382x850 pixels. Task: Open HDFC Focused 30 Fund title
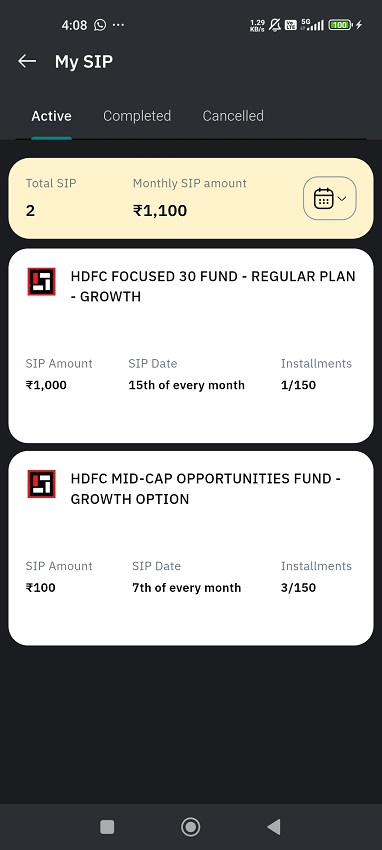coord(213,286)
